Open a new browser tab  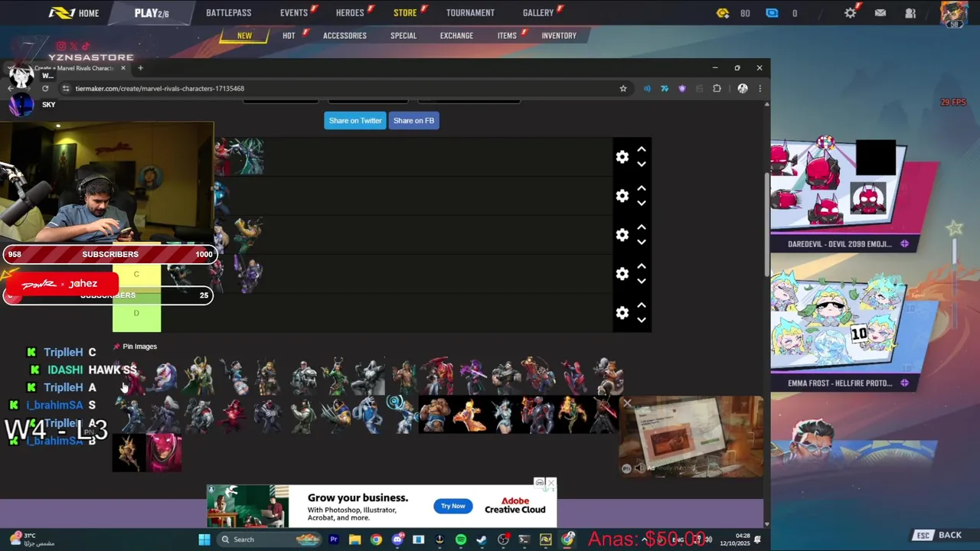click(x=140, y=68)
